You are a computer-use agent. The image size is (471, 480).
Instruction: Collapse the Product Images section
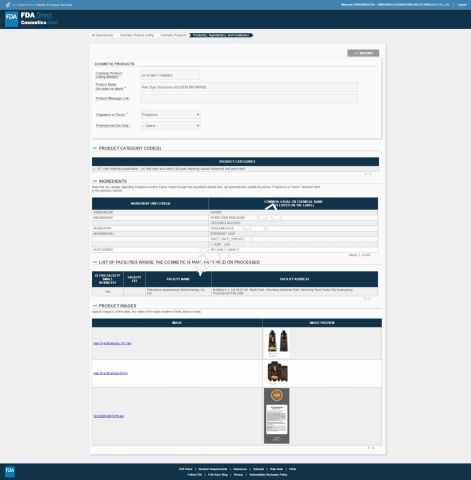click(95, 306)
